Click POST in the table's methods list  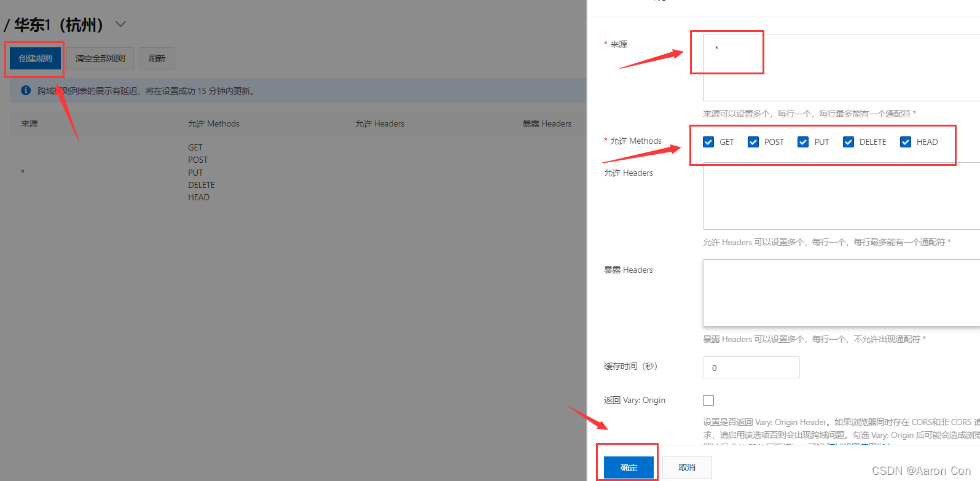(198, 160)
